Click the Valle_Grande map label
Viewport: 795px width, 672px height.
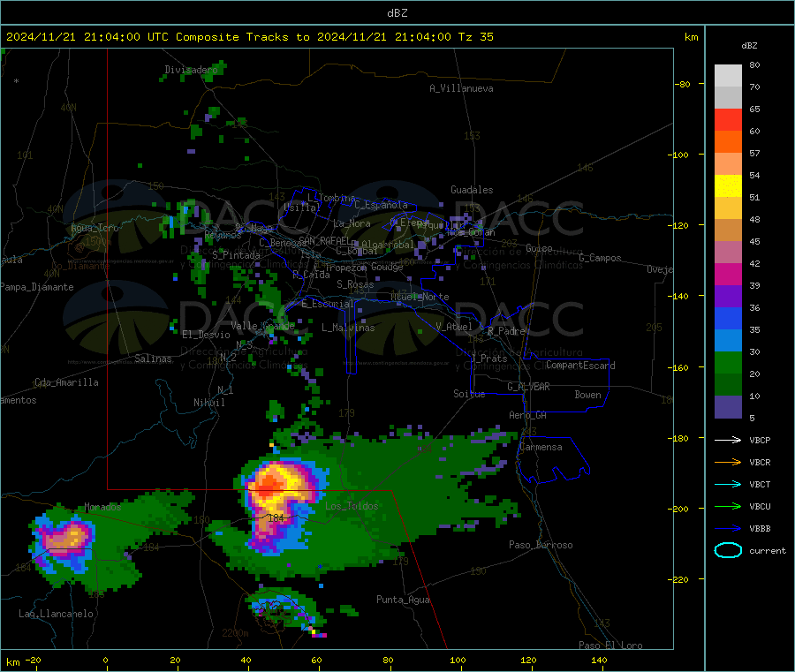click(x=262, y=325)
